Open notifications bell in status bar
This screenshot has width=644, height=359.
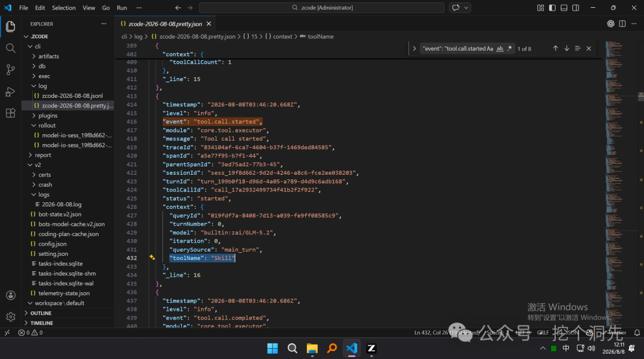637,333
